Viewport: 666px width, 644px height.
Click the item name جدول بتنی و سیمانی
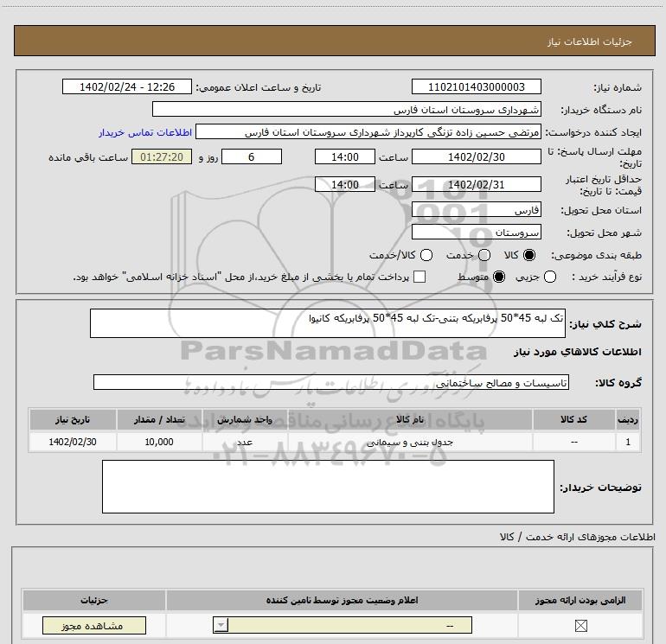pos(410,442)
